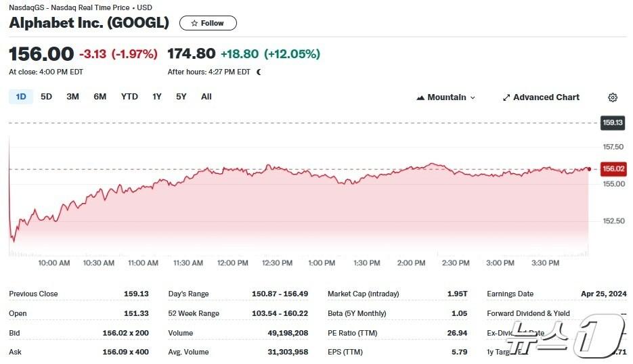Click the 159.13 previous close label

[x=612, y=122]
